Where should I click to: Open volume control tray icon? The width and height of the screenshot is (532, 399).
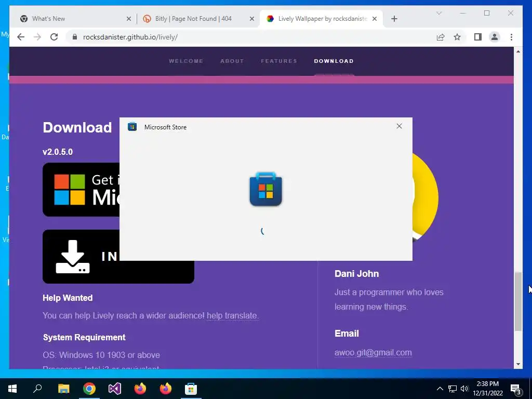464,389
